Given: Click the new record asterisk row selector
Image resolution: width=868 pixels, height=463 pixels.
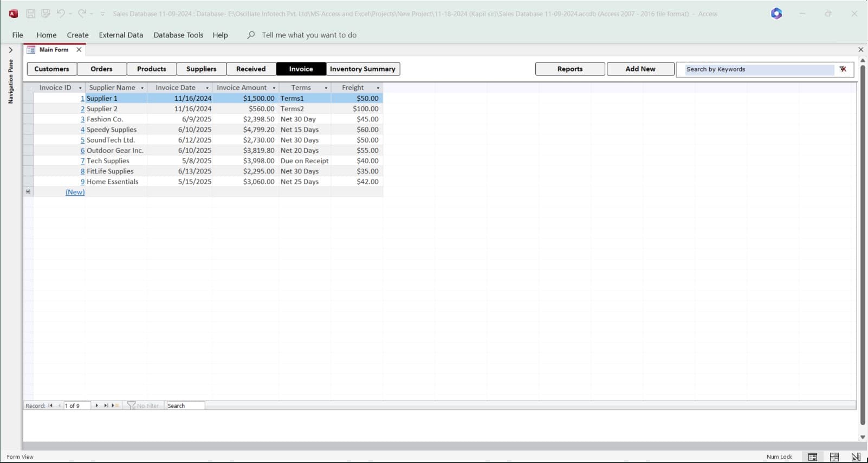Looking at the screenshot, I should [x=28, y=192].
